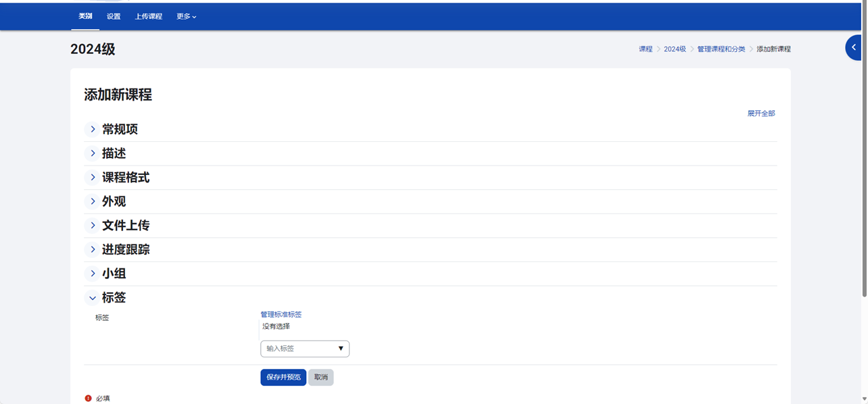The height and width of the screenshot is (404, 868).
Task: Navigate to 管理课程和分类 breadcrumb
Action: [721, 49]
